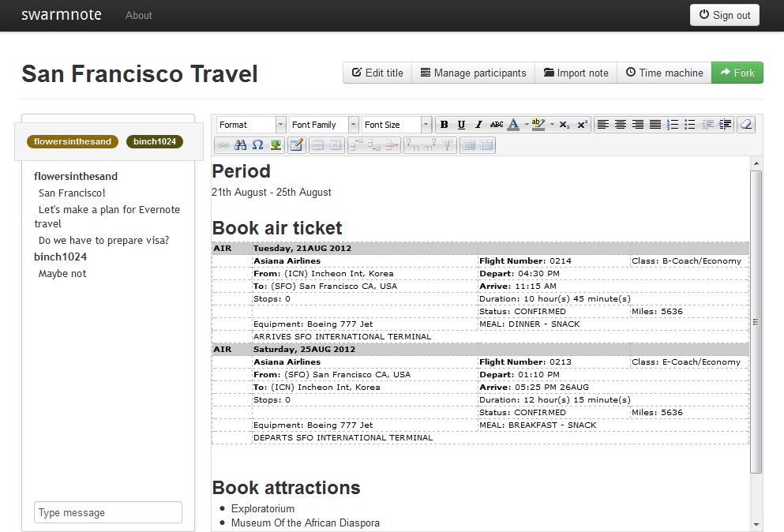Click Import note button

(x=576, y=73)
